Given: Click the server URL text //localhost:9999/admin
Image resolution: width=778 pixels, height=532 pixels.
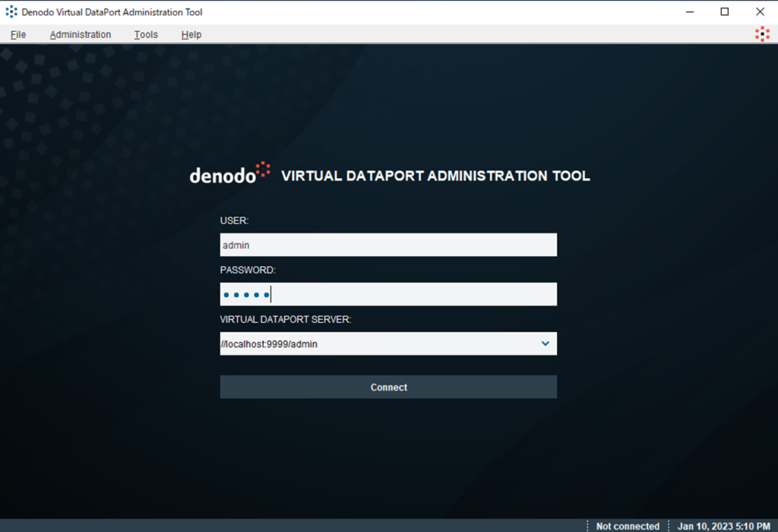Looking at the screenshot, I should pyautogui.click(x=269, y=344).
